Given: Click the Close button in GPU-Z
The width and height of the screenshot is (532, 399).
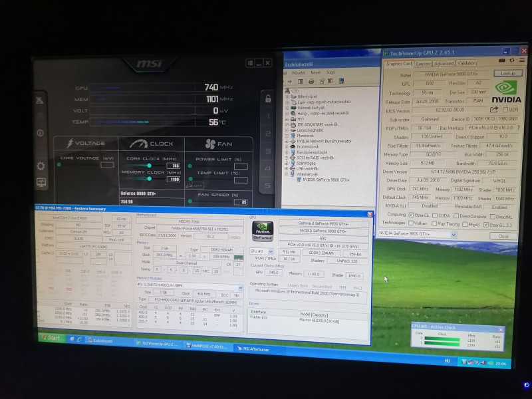Looking at the screenshot, I should tap(503, 236).
